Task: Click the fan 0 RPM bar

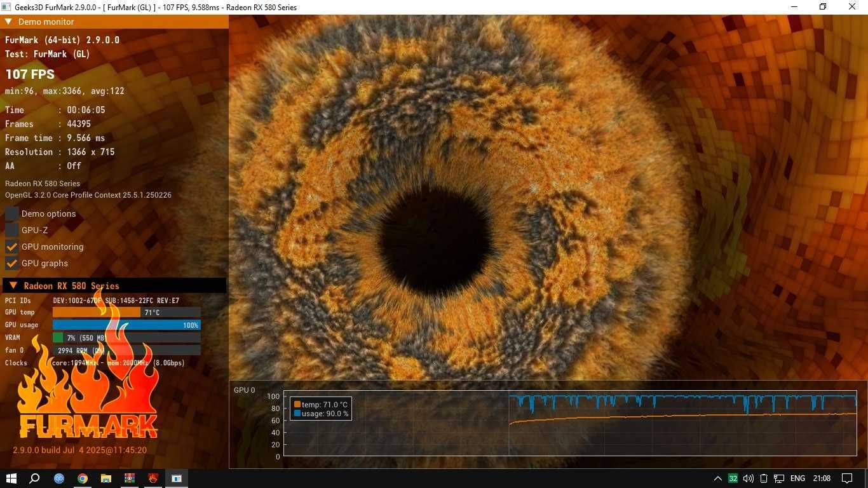Action: pos(126,350)
